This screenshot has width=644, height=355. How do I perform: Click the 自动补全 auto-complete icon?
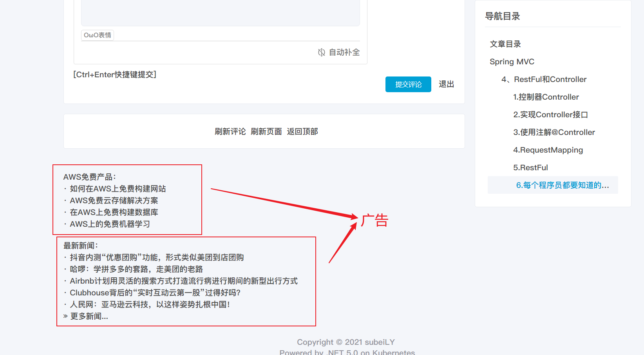(x=322, y=52)
